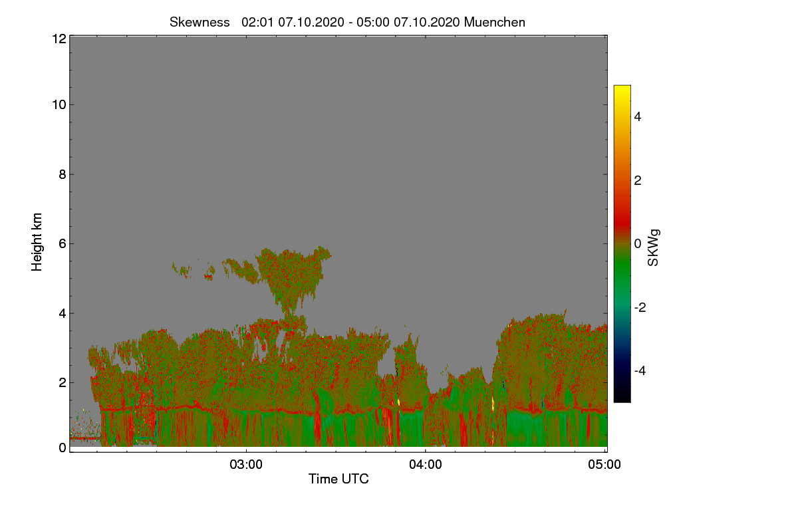Viewport: 798px width, 532px height.
Task: Click the SKWg colorbar label
Action: coord(654,247)
